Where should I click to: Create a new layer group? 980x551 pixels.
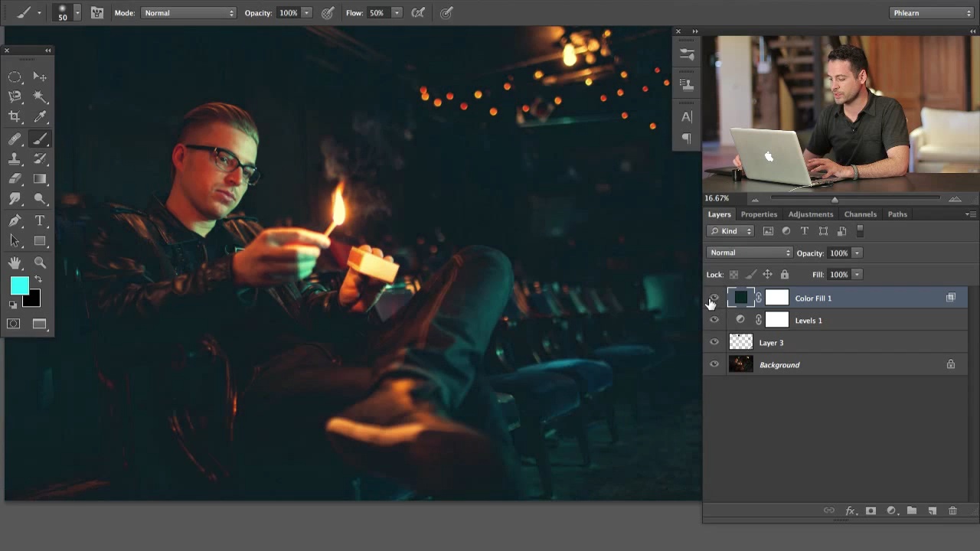(912, 511)
